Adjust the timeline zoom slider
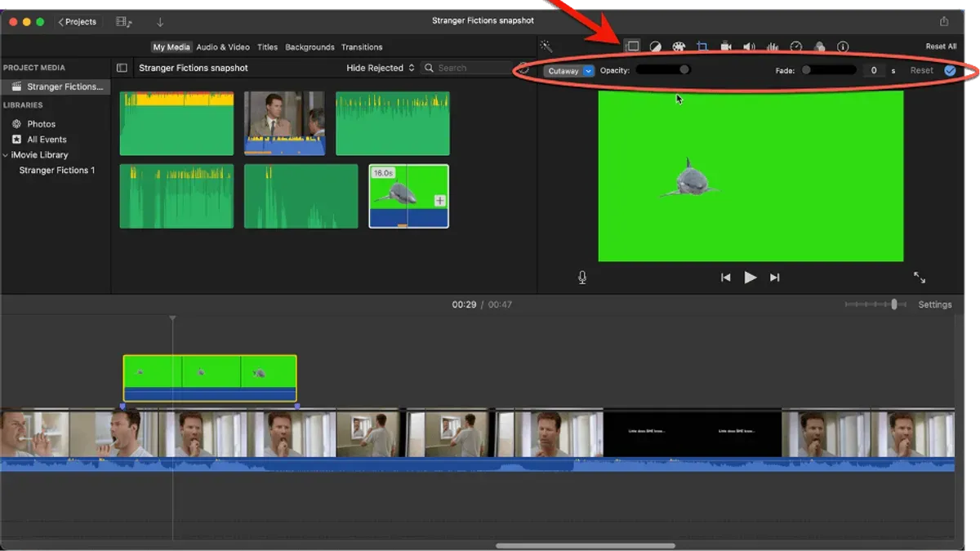The height and width of the screenshot is (551, 980). click(875, 304)
